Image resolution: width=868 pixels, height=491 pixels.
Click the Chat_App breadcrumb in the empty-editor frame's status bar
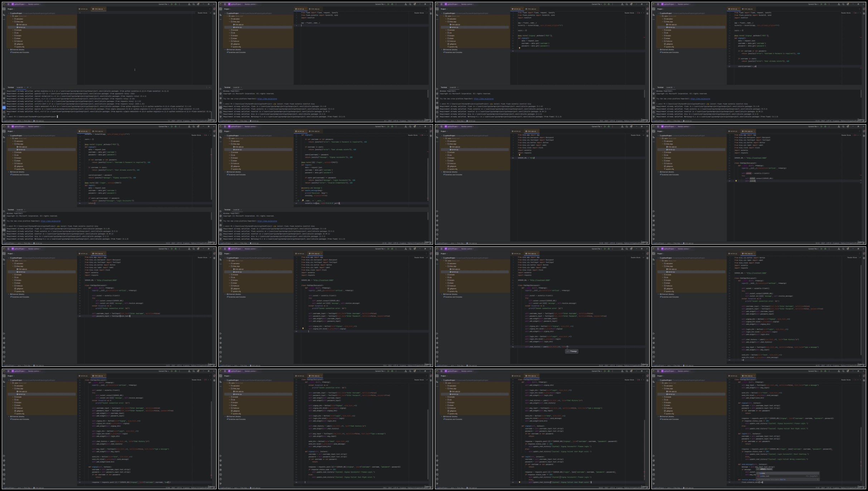tap(27, 121)
